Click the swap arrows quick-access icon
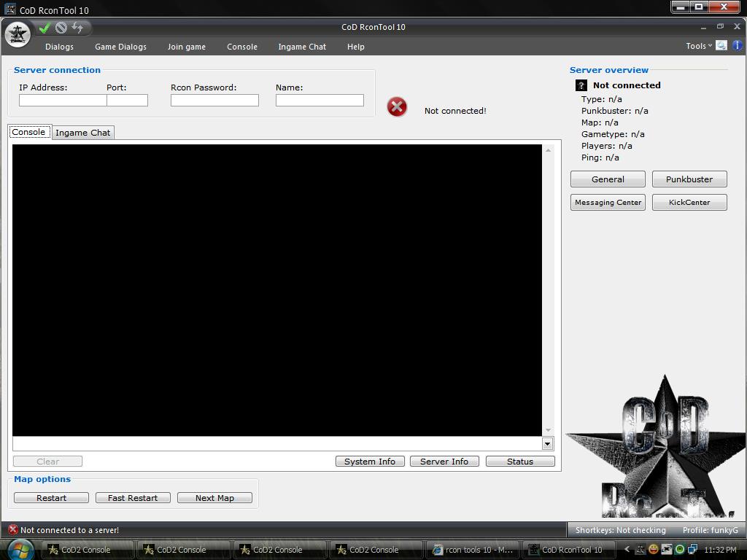 tap(77, 28)
